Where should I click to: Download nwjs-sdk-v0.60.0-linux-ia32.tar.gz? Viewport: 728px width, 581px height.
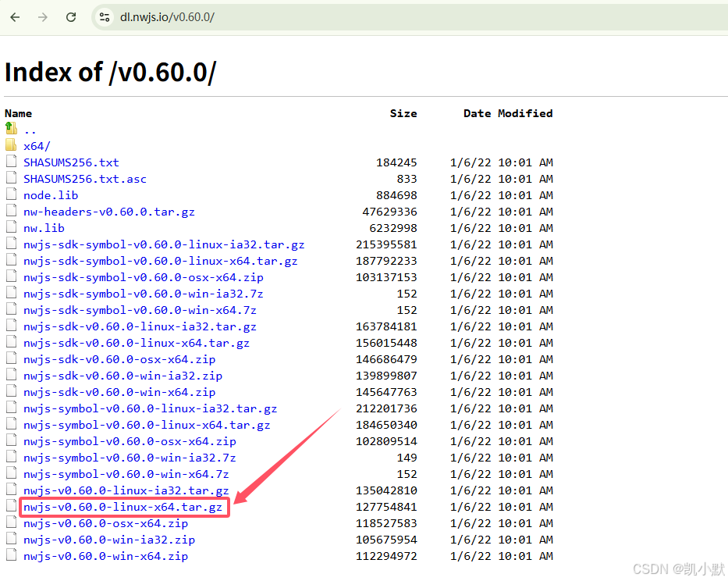click(x=140, y=326)
